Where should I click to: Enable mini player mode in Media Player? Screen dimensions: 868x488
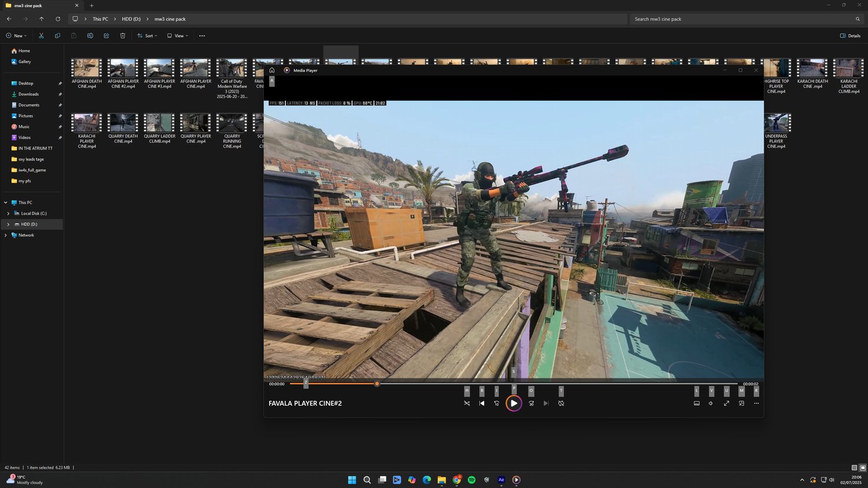click(741, 403)
